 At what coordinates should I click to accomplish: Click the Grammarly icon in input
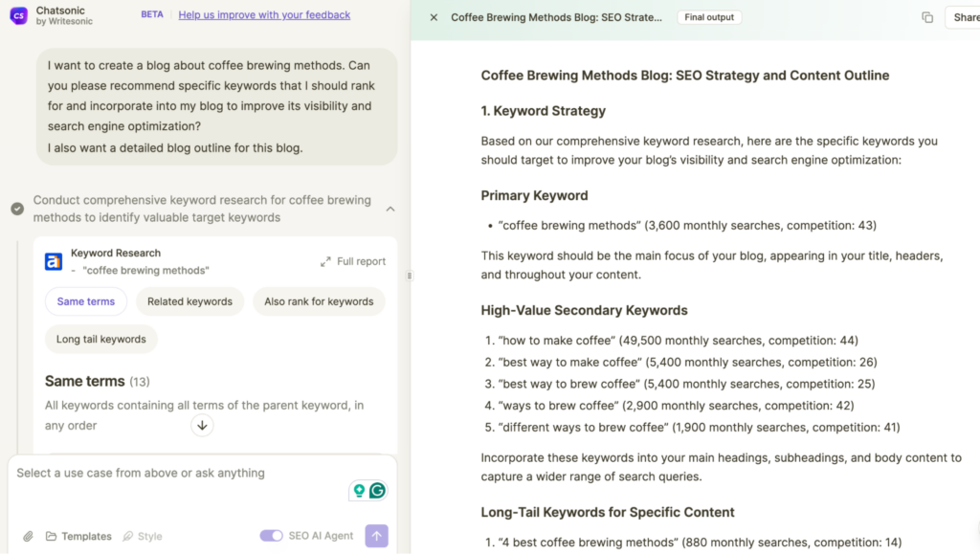(377, 490)
